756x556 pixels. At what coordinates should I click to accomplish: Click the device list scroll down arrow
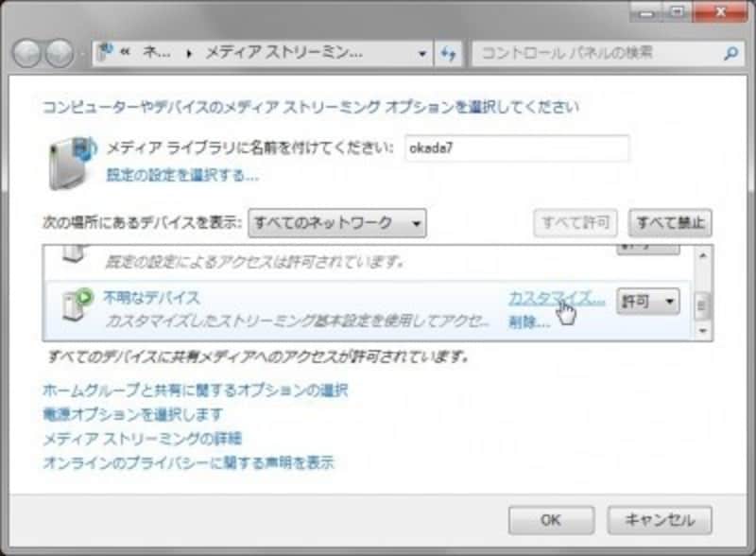click(702, 331)
